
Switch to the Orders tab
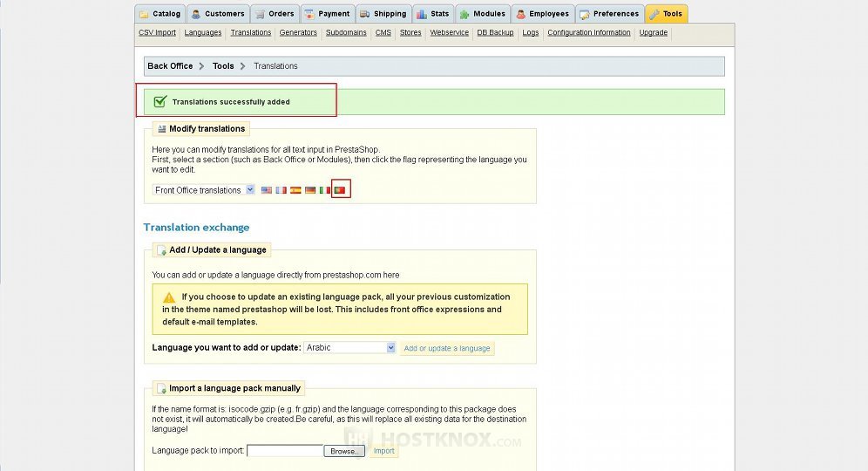click(275, 14)
